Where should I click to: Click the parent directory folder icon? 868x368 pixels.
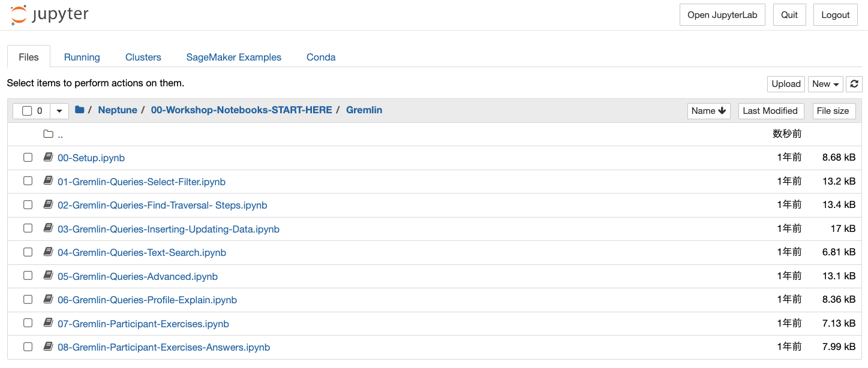click(49, 134)
